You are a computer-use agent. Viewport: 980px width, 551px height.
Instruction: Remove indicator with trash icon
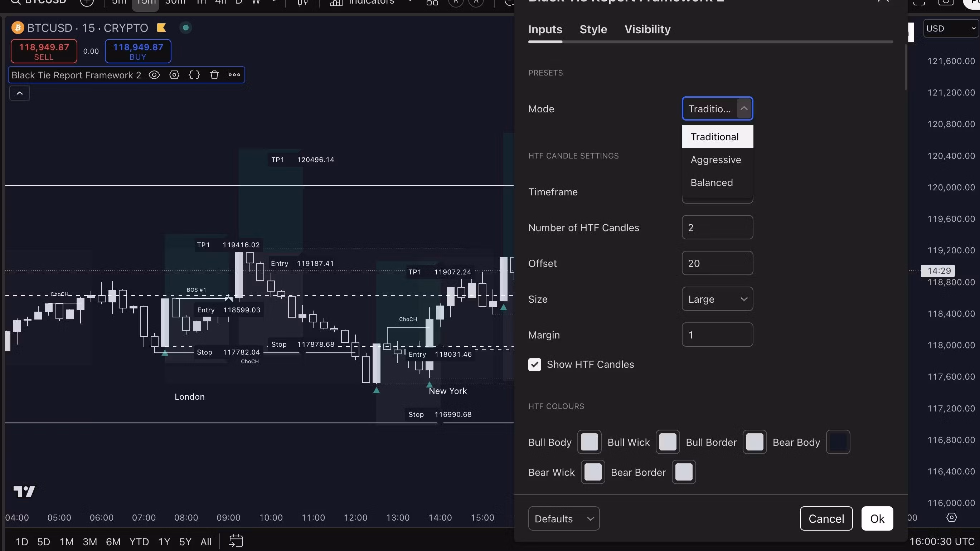(x=214, y=75)
